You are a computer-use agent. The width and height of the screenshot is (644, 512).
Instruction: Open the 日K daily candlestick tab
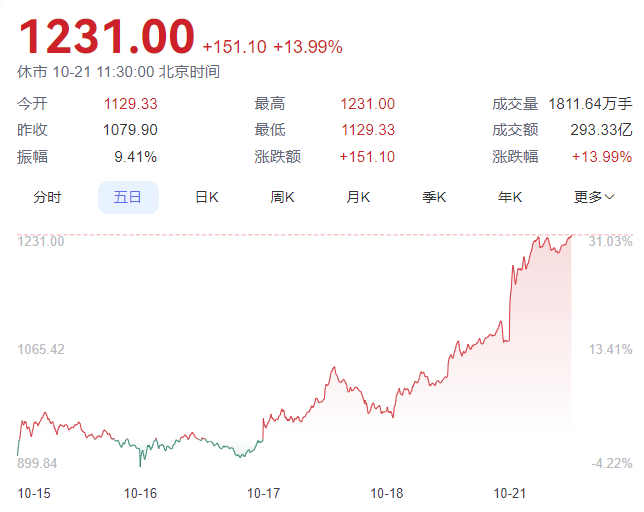click(206, 197)
